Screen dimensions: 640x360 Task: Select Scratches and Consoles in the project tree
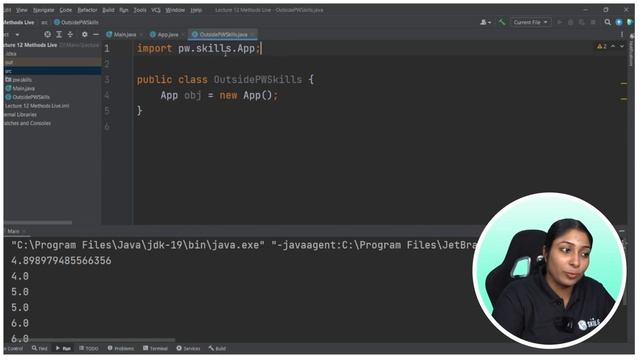(27, 123)
